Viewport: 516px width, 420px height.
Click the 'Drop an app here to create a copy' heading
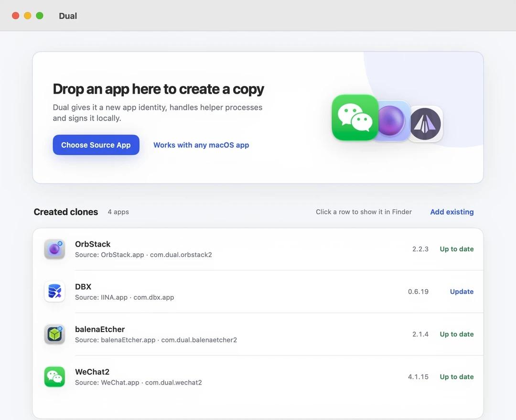click(x=158, y=89)
